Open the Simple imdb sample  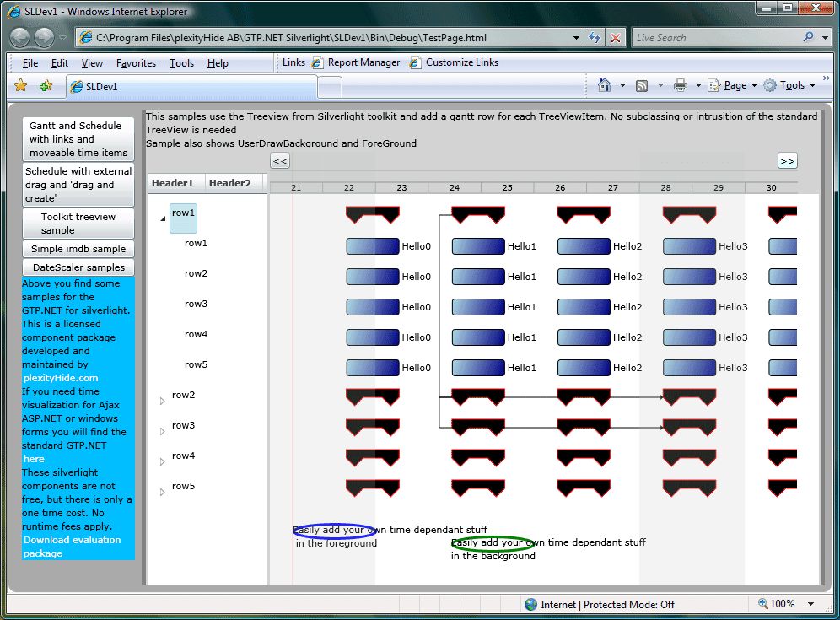click(78, 249)
